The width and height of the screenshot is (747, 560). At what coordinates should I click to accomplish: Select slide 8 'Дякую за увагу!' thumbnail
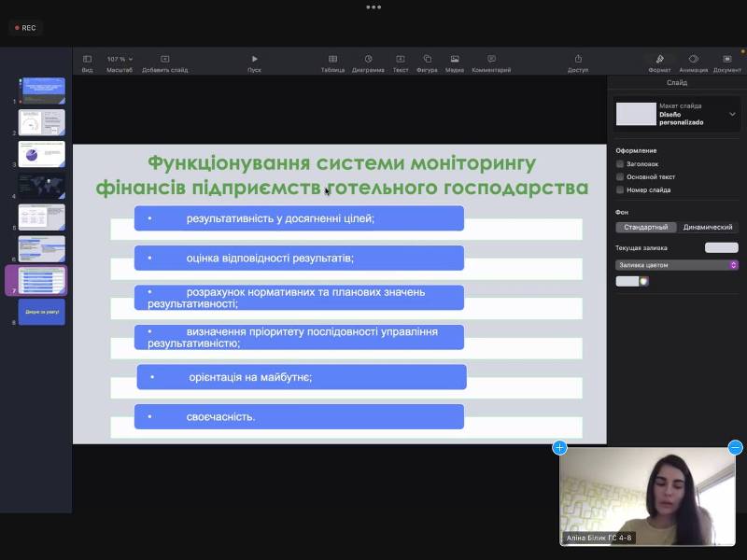pyautogui.click(x=42, y=312)
